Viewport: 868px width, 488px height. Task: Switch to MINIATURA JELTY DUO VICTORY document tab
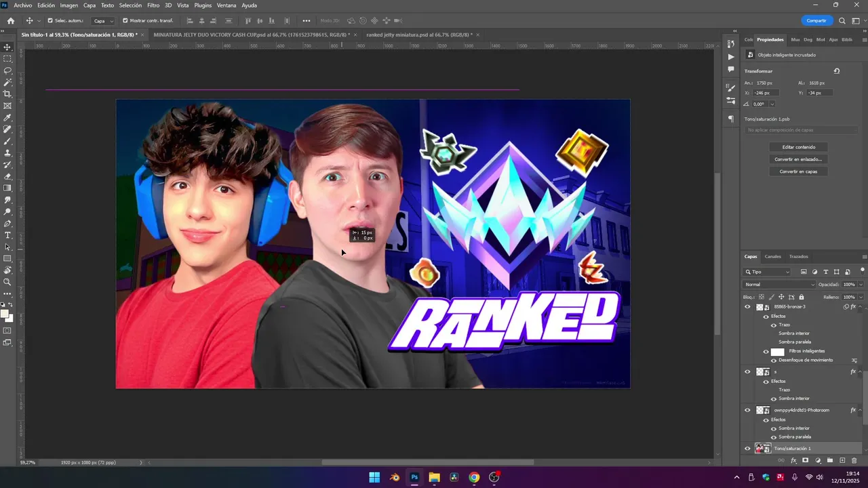252,35
